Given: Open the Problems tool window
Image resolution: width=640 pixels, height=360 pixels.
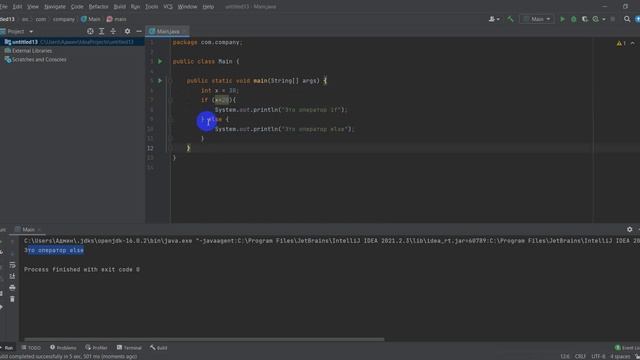Looking at the screenshot, I should point(63,348).
